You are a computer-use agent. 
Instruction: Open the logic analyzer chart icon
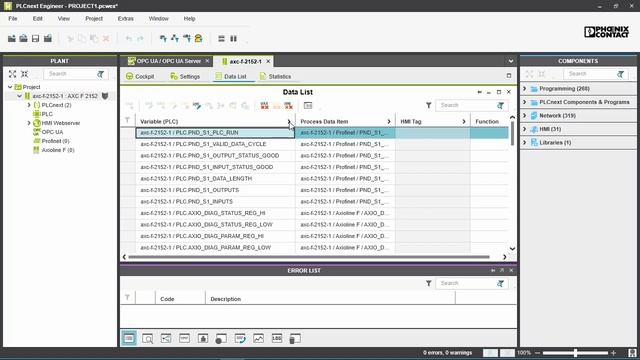tap(258, 338)
